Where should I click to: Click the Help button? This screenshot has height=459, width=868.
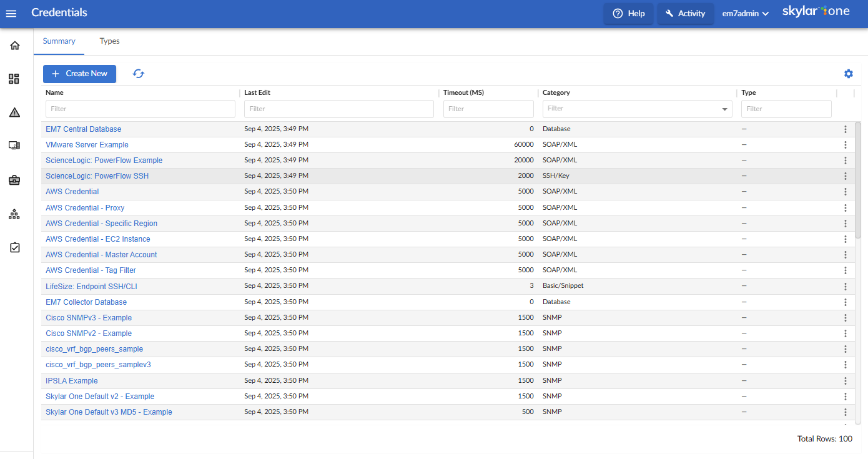(x=628, y=13)
